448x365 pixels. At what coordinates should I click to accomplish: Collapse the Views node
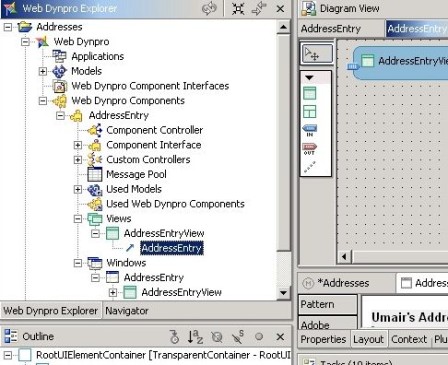pyautogui.click(x=78, y=219)
